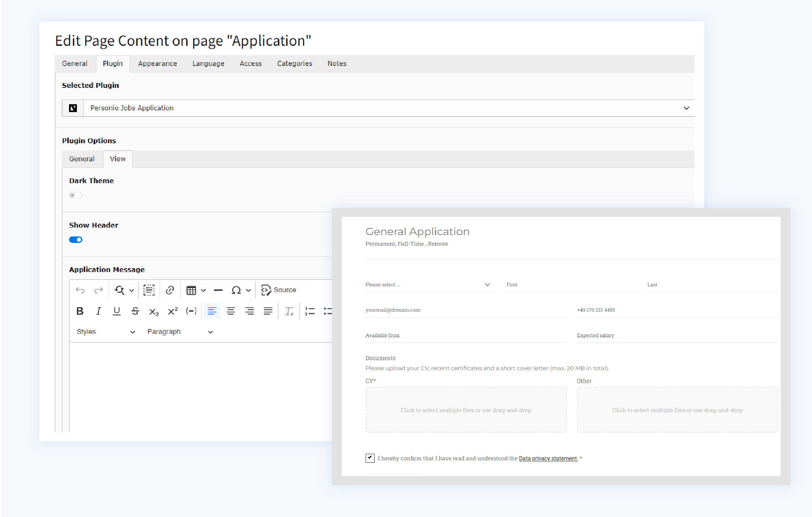Image resolution: width=812 pixels, height=517 pixels.
Task: Insert horizontal line from editor toolbar
Action: pos(218,290)
